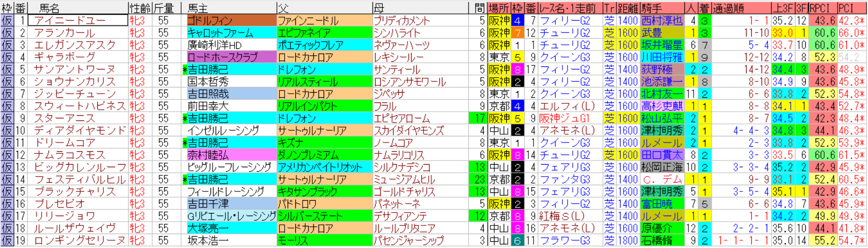Click previous race エルフィ(L)
This screenshot has height=248, width=868.
(x=570, y=106)
